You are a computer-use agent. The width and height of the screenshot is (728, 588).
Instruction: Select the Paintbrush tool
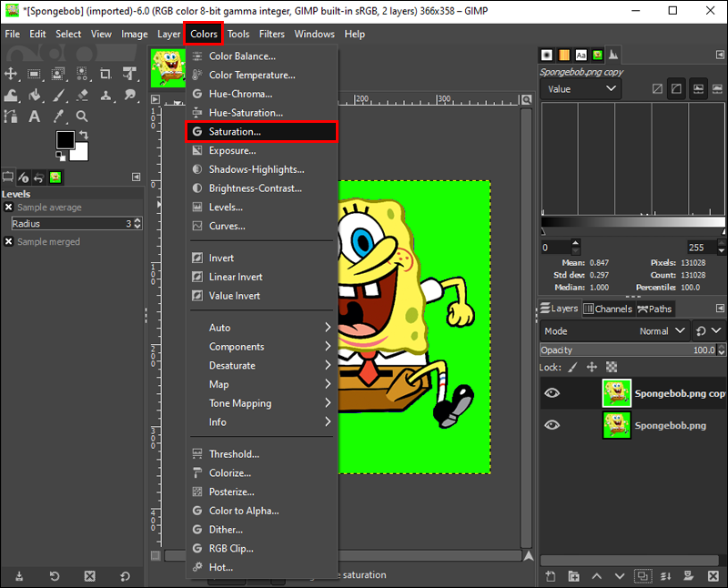click(58, 96)
